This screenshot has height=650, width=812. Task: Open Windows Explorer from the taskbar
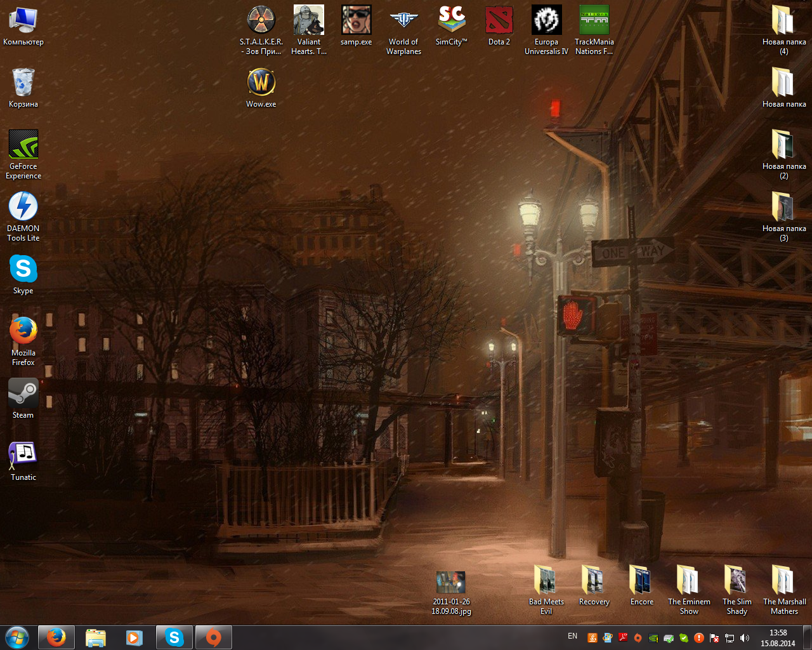click(96, 637)
